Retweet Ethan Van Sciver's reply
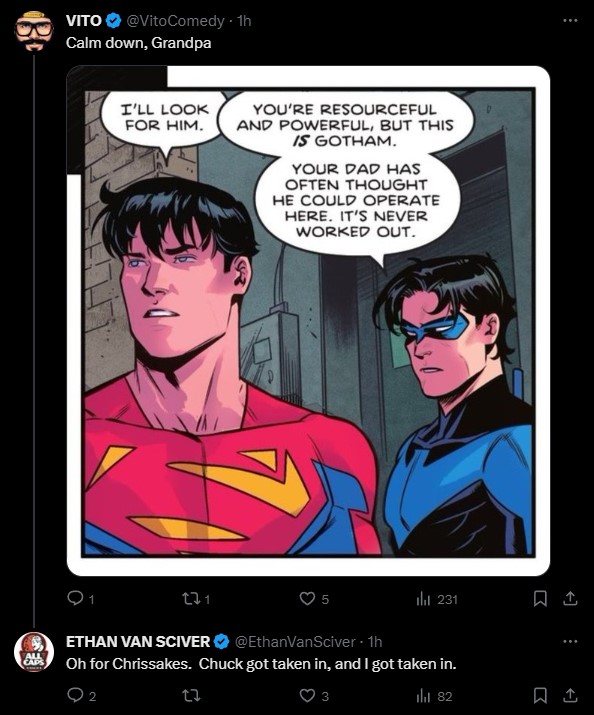 tap(191, 696)
